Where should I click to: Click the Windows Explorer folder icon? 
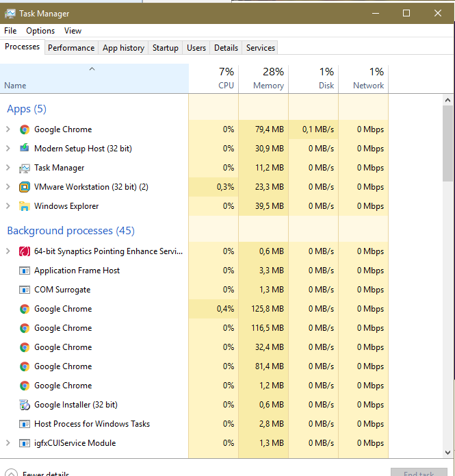coord(25,206)
